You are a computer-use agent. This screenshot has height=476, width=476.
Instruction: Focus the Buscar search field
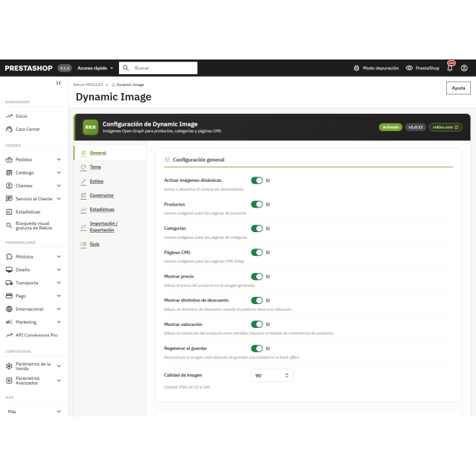[x=158, y=68]
